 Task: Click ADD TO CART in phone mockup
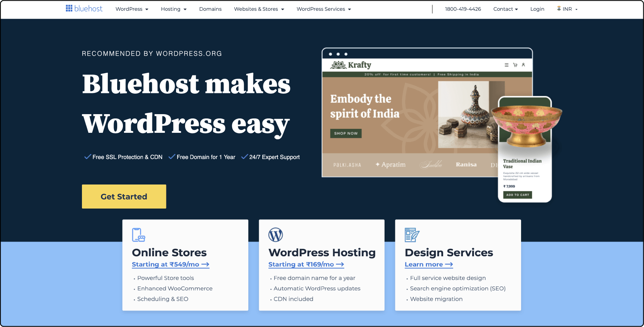(517, 195)
